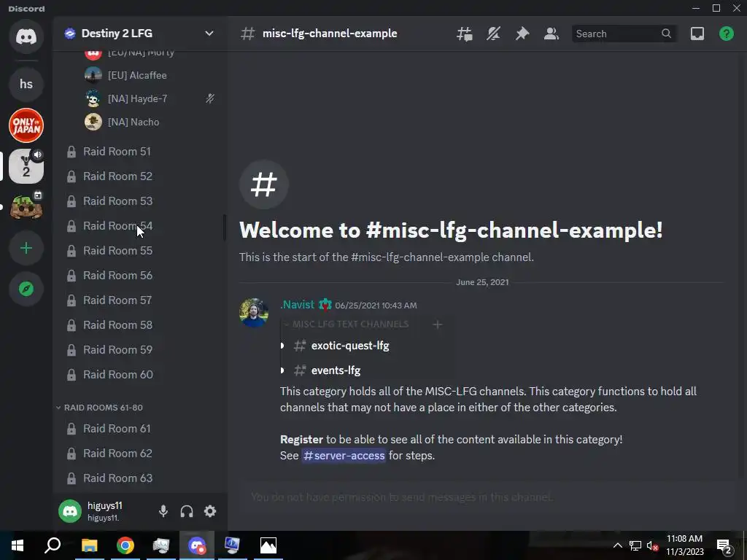Open Discord direct messages home icon
Image resolution: width=747 pixels, height=560 pixels.
[x=26, y=36]
